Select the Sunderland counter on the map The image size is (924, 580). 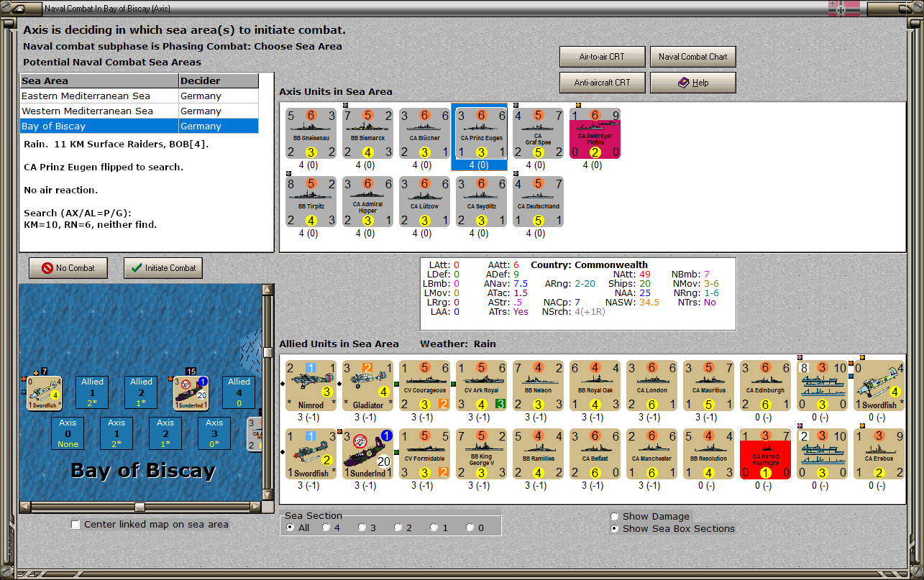point(191,392)
